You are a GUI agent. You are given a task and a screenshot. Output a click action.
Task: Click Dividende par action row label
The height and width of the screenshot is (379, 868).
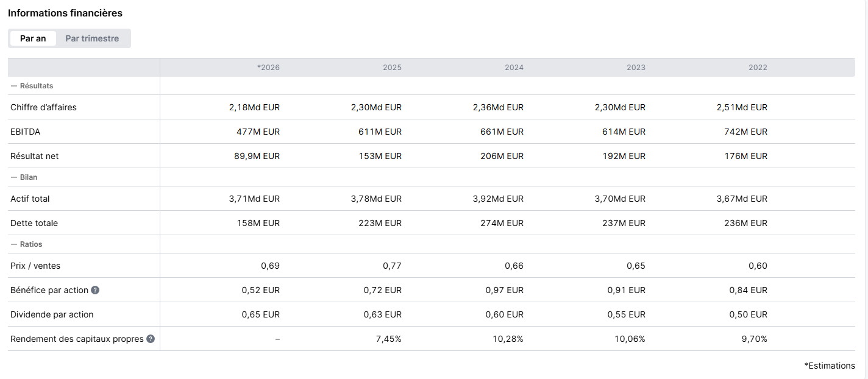52,314
